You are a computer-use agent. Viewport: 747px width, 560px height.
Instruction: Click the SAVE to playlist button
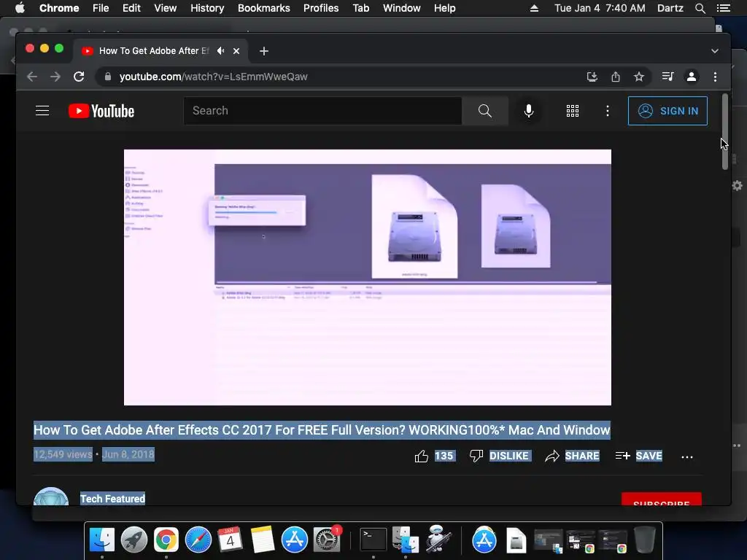tap(638, 456)
